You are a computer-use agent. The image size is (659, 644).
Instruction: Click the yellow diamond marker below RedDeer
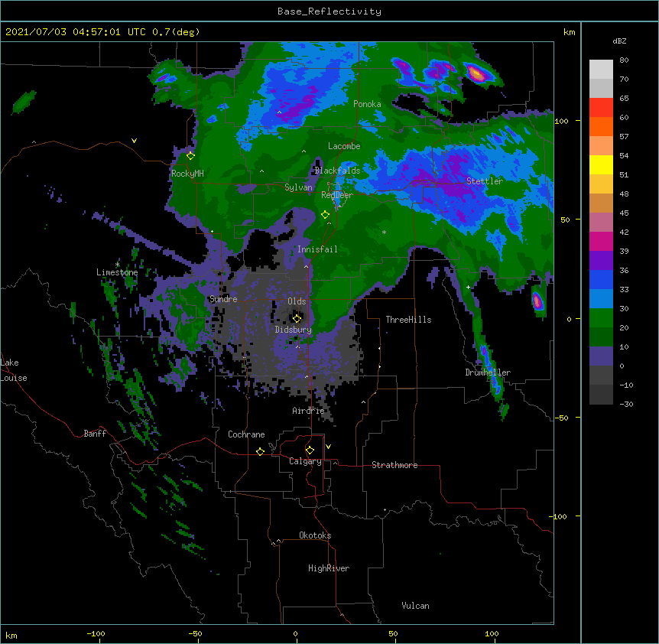click(325, 215)
